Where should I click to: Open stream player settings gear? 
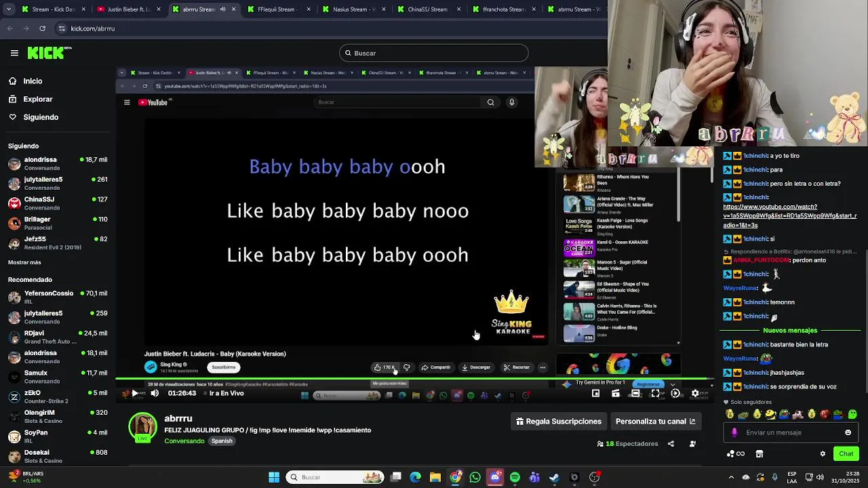click(x=695, y=393)
